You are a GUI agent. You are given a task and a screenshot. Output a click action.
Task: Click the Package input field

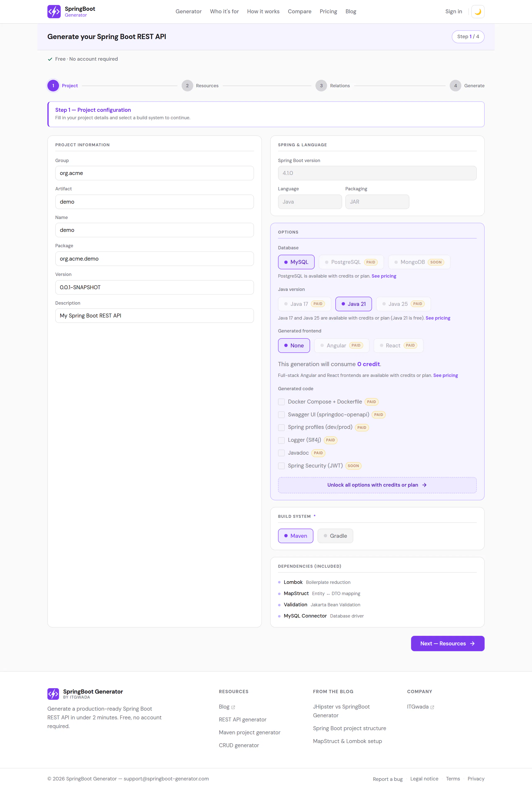pos(154,259)
